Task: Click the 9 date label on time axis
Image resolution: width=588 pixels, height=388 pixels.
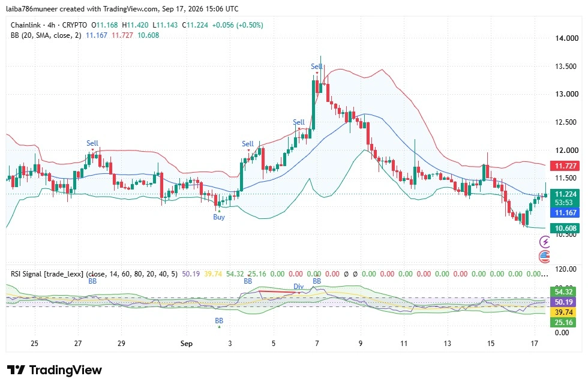Action: click(x=361, y=344)
